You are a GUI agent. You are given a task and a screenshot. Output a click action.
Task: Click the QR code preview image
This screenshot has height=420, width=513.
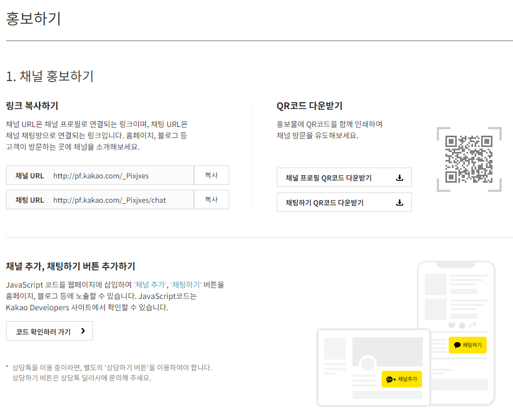pos(469,159)
